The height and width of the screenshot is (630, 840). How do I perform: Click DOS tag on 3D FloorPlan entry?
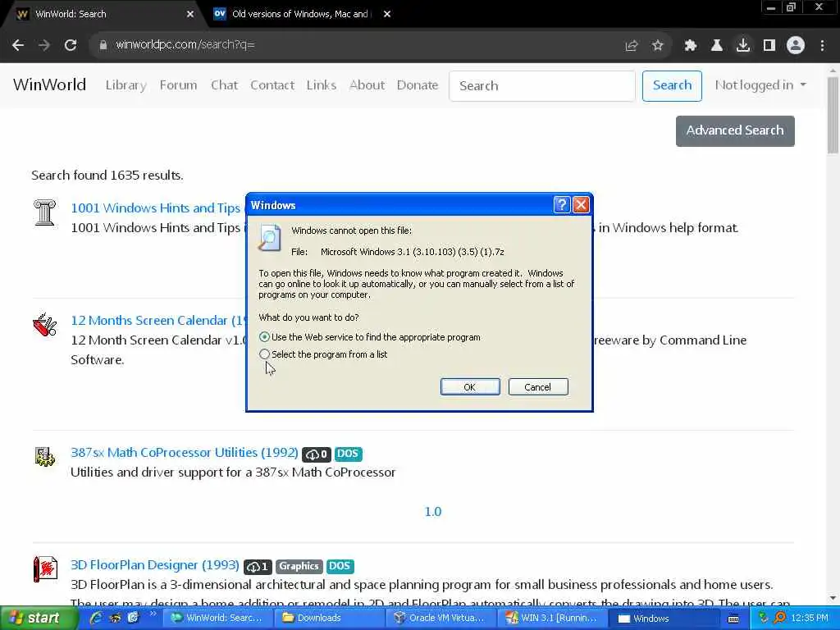[340, 566]
